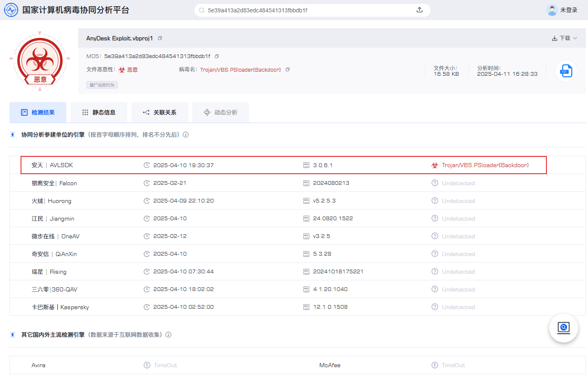Select the 奇安信 | QiAnXin engine name
The width and height of the screenshot is (588, 375).
(54, 254)
